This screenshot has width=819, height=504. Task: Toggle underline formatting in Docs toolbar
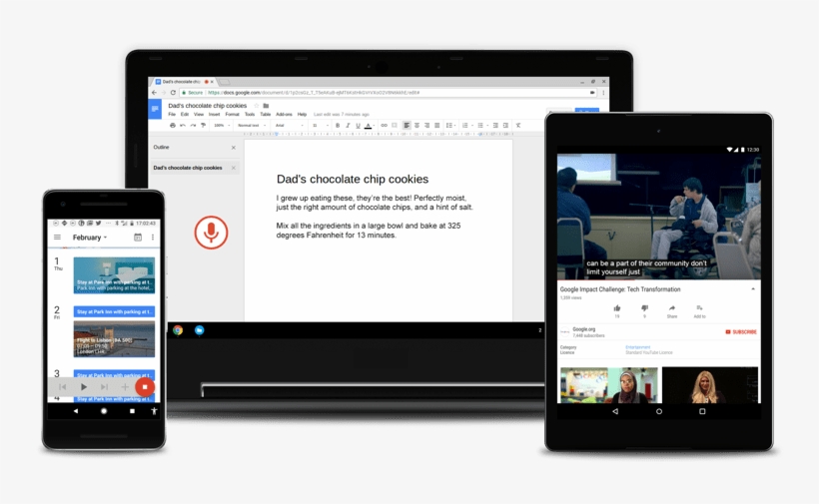click(358, 126)
